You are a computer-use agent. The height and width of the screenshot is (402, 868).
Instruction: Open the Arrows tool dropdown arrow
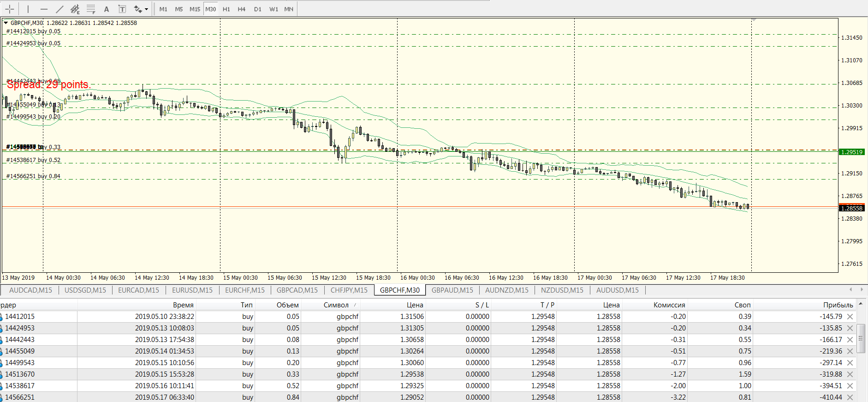(x=147, y=9)
